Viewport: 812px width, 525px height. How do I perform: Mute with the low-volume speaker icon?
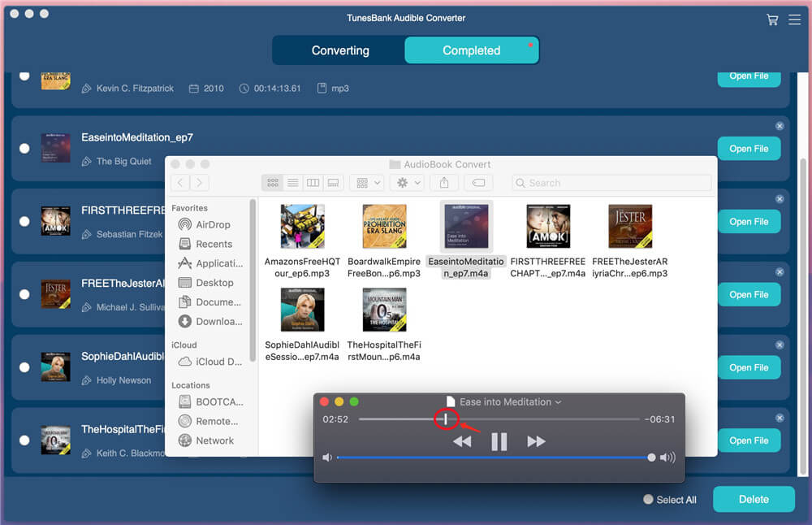(x=326, y=458)
